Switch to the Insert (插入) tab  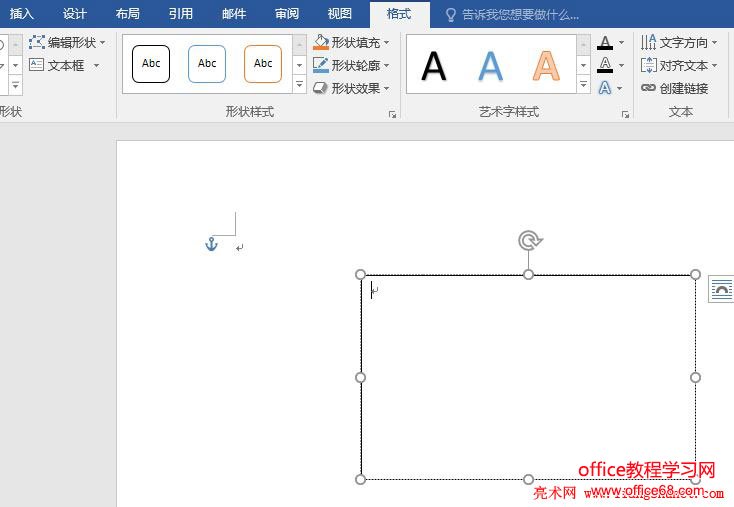pos(22,14)
